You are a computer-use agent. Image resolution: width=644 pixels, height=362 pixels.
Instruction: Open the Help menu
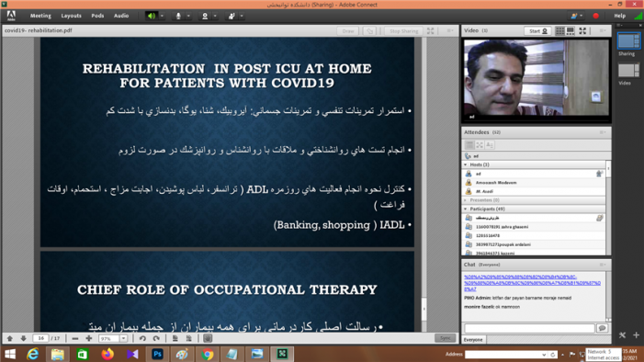click(x=620, y=16)
